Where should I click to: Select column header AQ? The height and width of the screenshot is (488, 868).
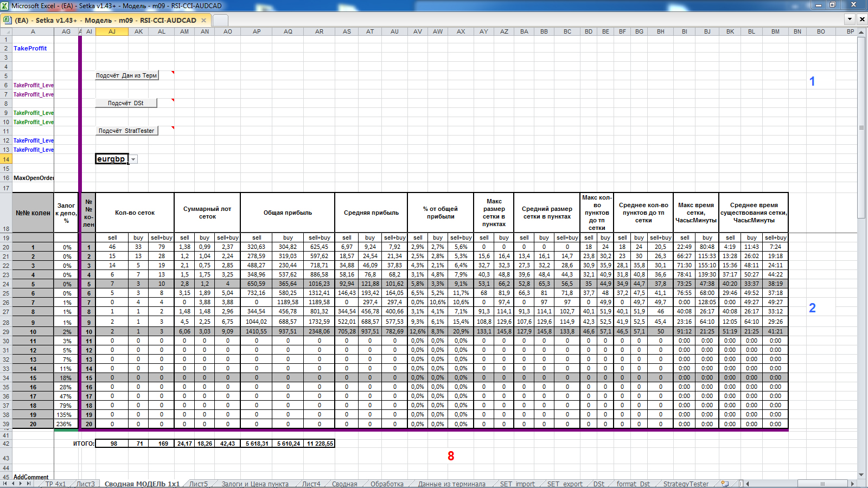[x=288, y=31]
